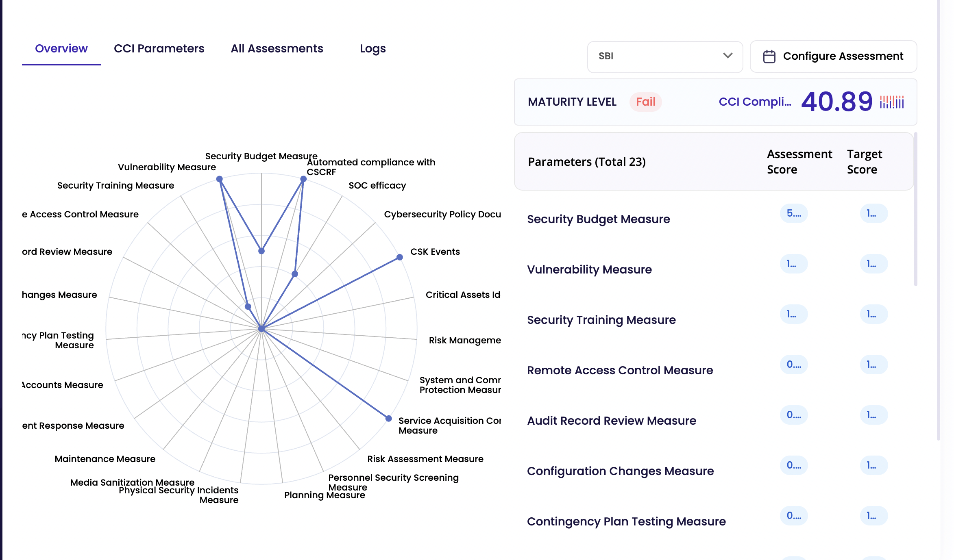Click the target score chip for Contingency Plan Testing Measure
Screen dimensions: 954x560
point(873,515)
